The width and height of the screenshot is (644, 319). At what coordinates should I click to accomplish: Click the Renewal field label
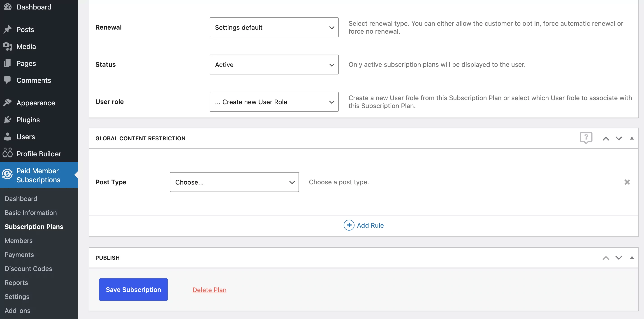(x=109, y=27)
